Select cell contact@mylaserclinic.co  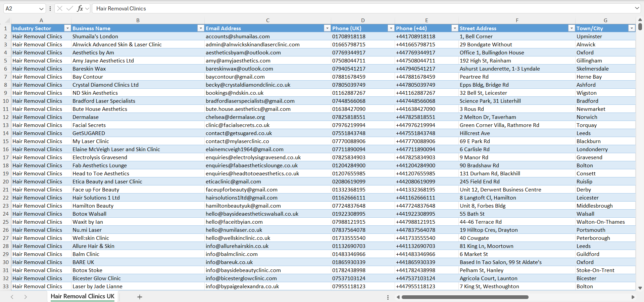(x=268, y=141)
